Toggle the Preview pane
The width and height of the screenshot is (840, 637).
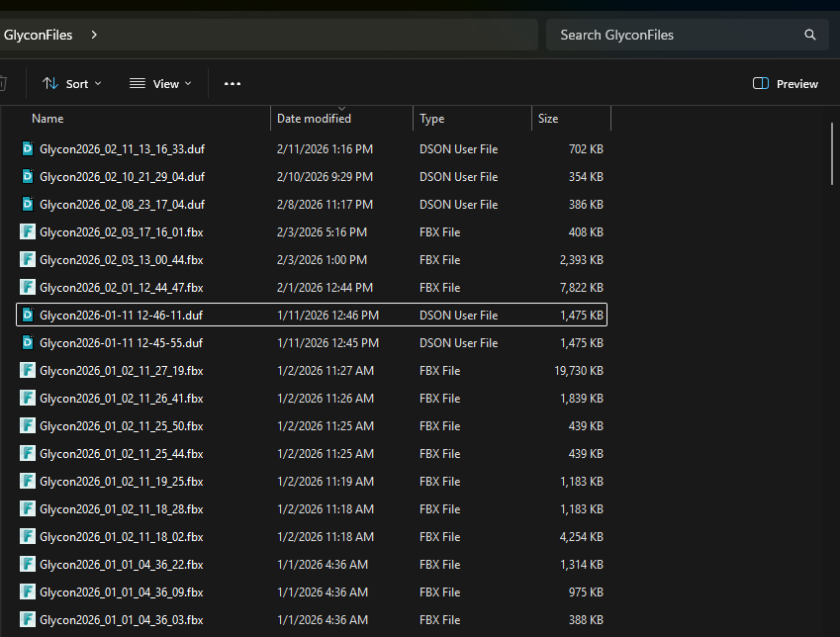point(786,84)
